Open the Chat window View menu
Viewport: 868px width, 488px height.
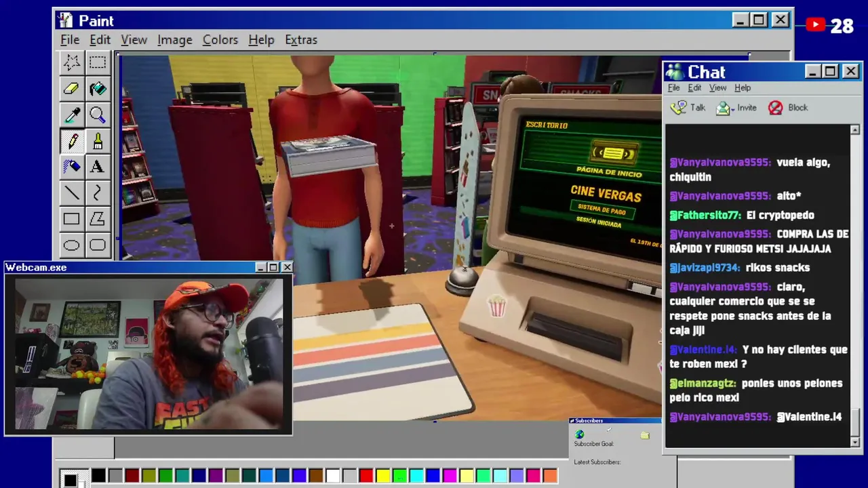click(x=717, y=88)
